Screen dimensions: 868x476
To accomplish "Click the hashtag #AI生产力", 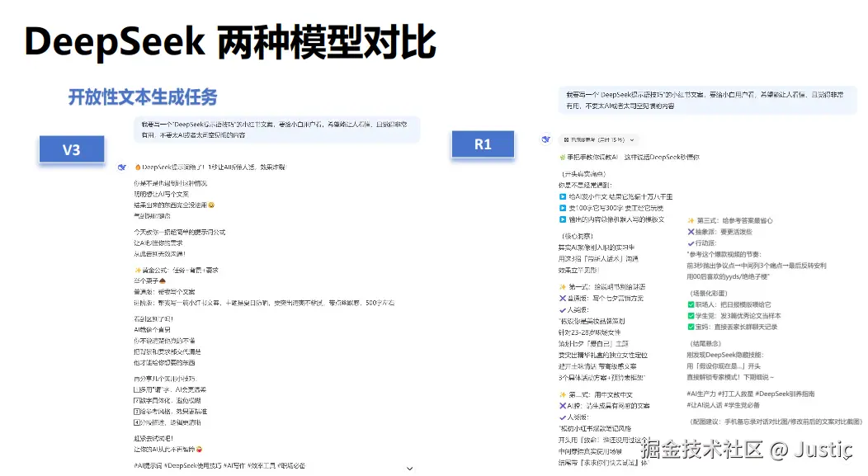I will click(701, 394).
